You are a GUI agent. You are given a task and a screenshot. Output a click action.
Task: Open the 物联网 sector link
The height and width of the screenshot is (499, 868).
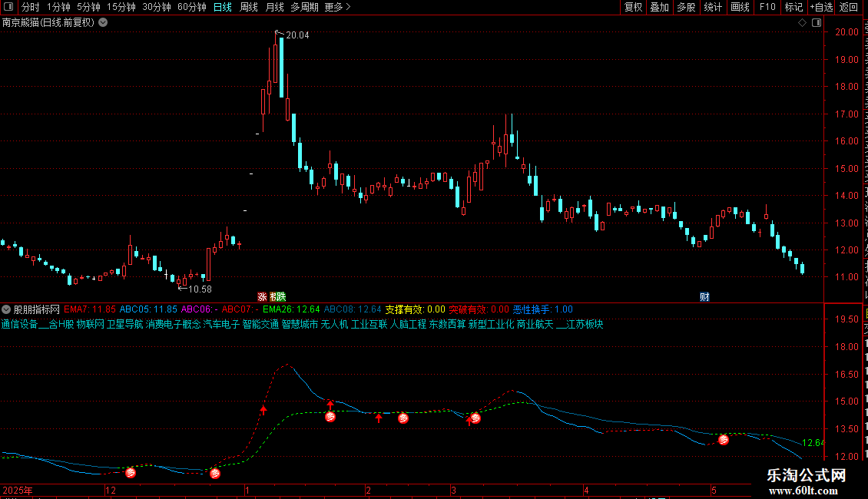[x=90, y=324]
